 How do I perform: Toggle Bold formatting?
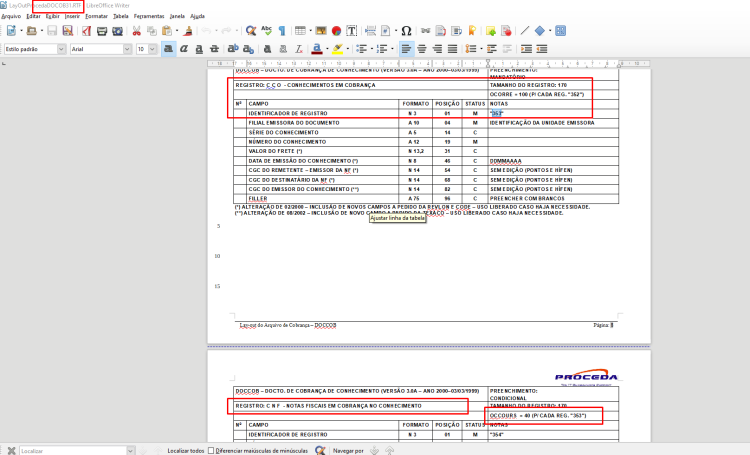coord(168,49)
